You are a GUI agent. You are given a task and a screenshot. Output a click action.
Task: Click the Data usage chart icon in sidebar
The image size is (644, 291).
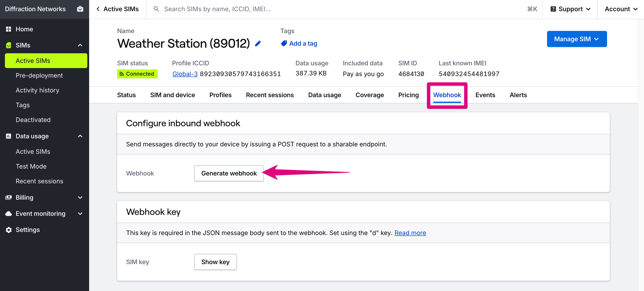click(9, 136)
